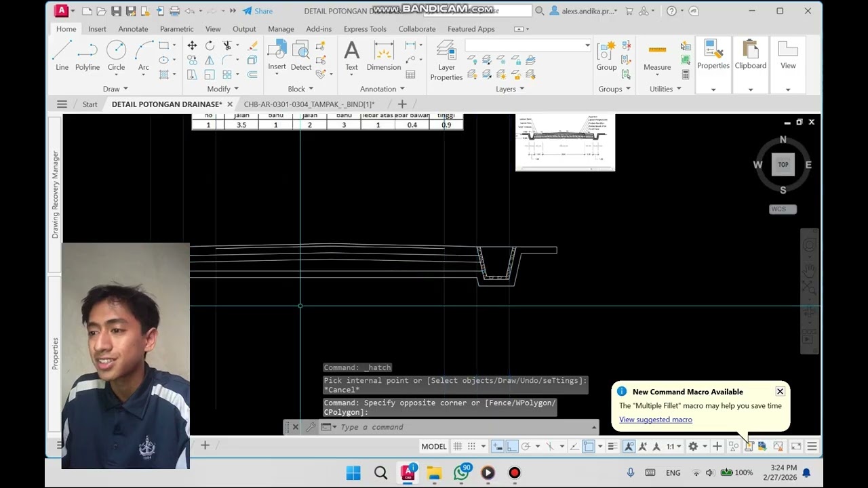Select the Polyline tool
Image resolution: width=868 pixels, height=488 pixels.
87,56
